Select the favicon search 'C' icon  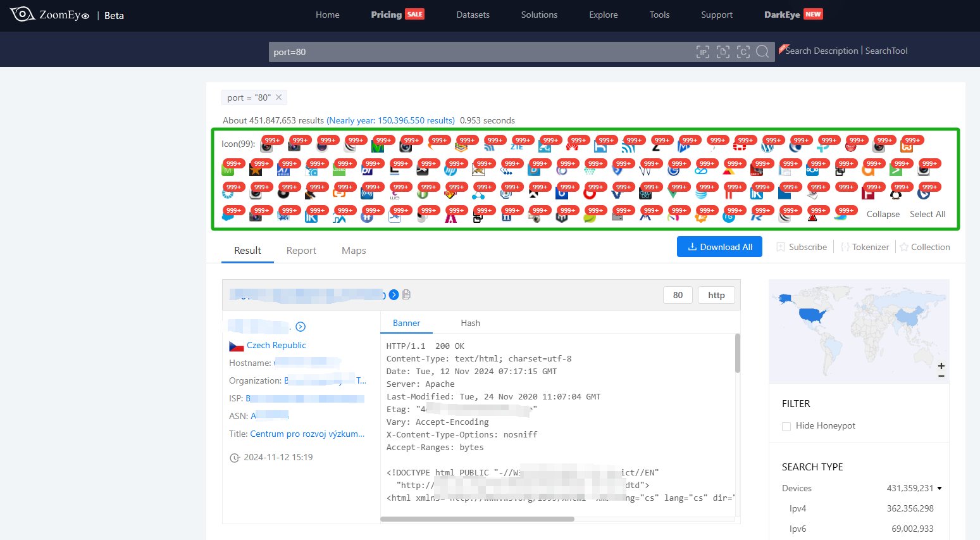[743, 52]
